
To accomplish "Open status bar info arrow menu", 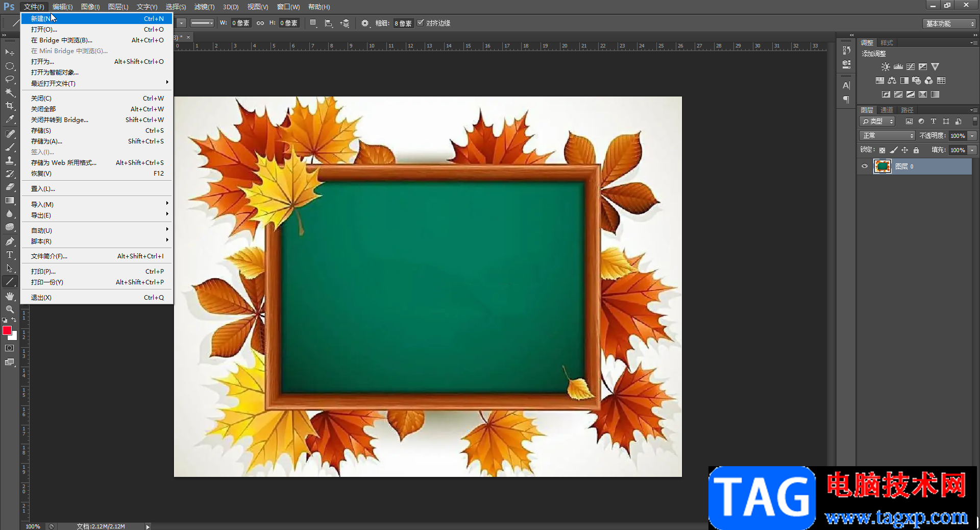I will point(148,526).
